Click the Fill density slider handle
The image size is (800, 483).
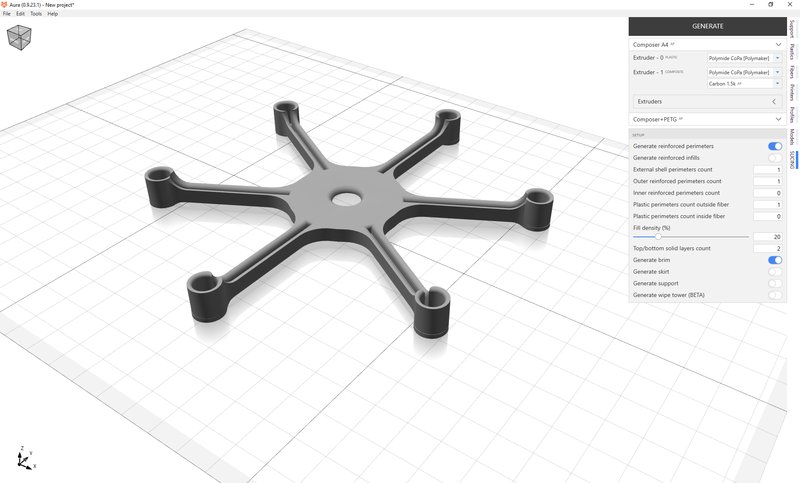657,237
